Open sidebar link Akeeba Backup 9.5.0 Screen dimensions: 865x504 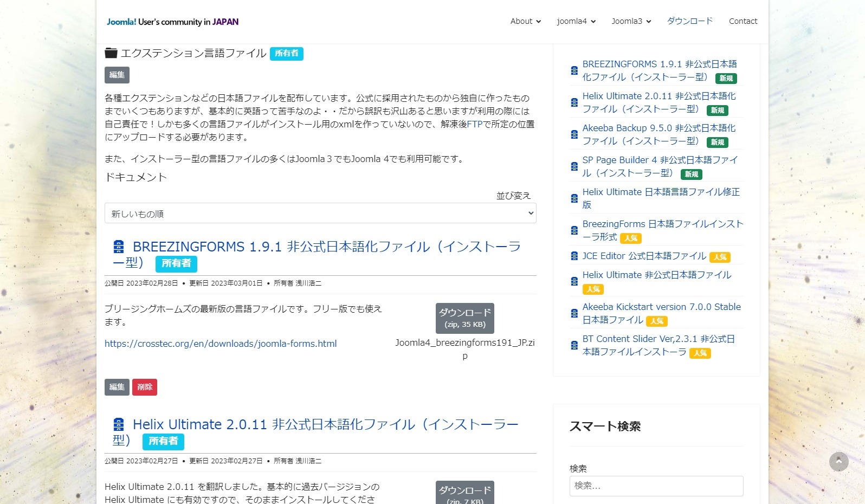(x=659, y=134)
